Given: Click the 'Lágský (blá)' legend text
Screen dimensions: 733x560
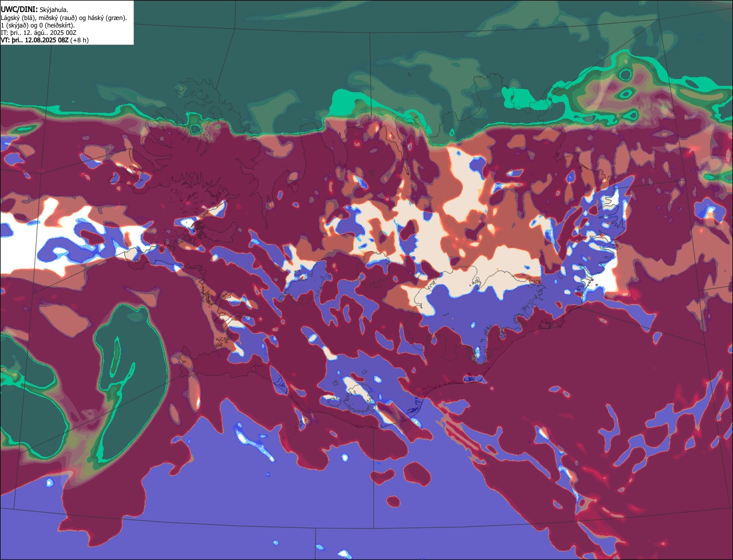Looking at the screenshot, I should click(17, 18).
